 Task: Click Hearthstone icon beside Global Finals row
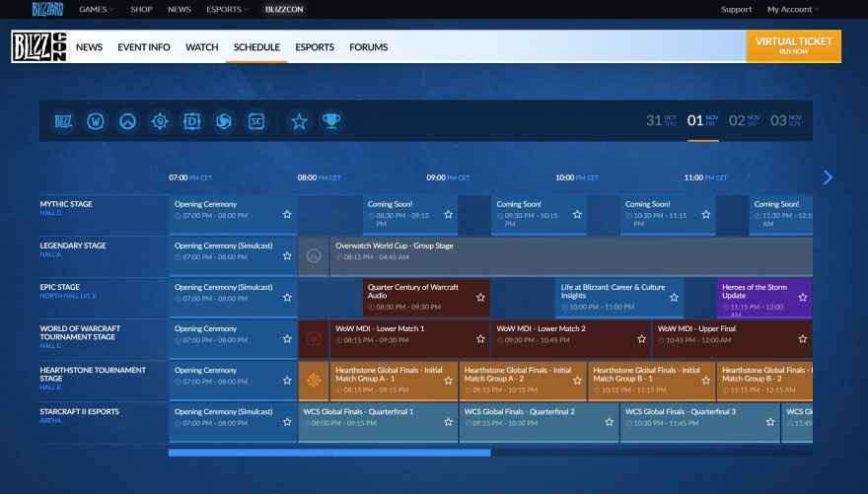[314, 380]
